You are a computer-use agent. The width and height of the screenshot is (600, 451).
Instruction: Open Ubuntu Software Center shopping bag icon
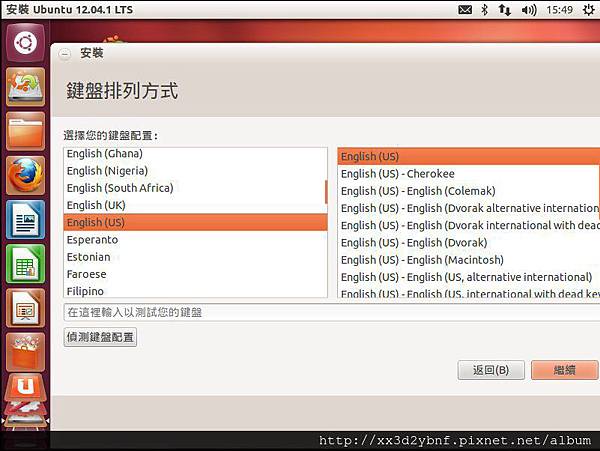click(26, 352)
